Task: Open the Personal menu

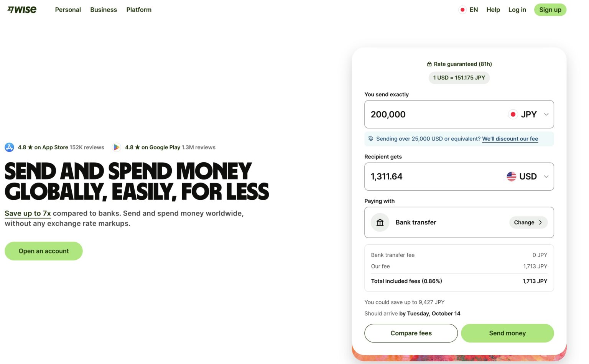Action: [x=68, y=10]
